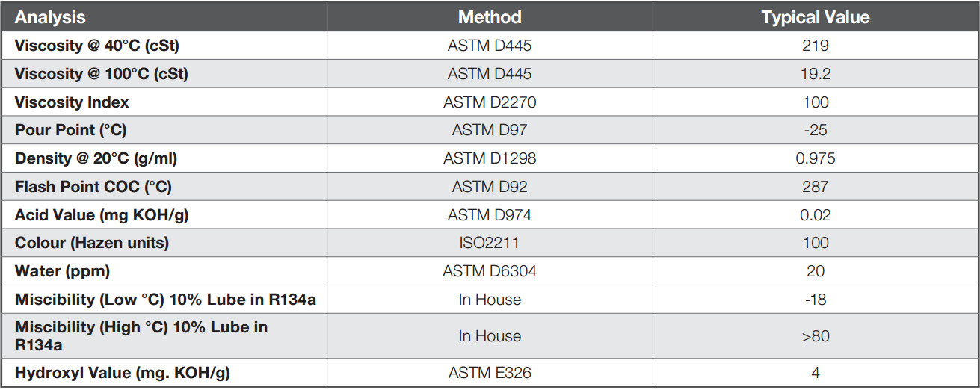
Task: Select the ISO2211 method cell
Action: point(490,243)
